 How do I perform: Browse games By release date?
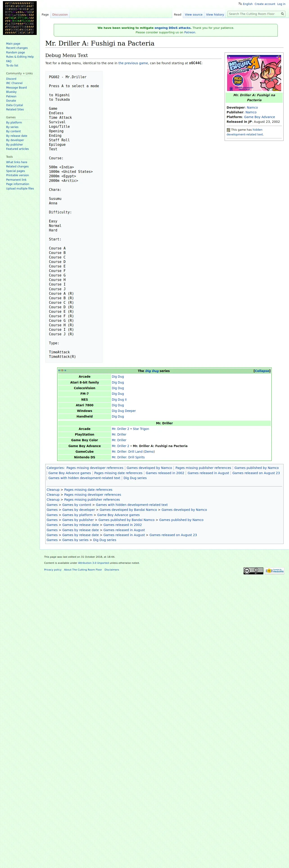pos(16,136)
